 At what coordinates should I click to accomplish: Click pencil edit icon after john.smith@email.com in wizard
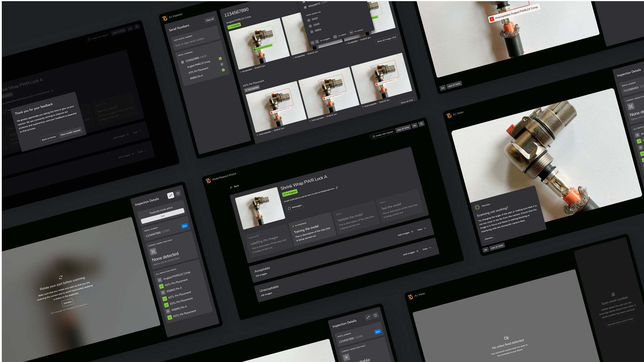(337, 188)
